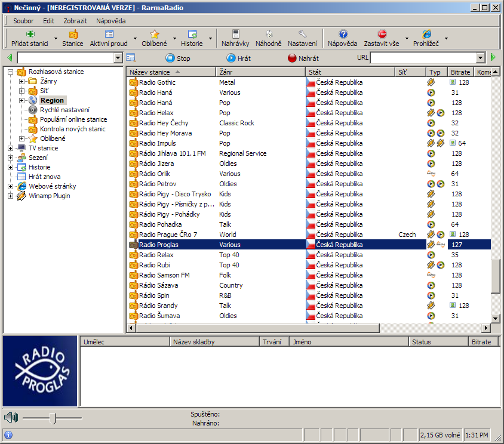Click the green forward arrow next to URL
The image size is (504, 444).
(x=493, y=58)
